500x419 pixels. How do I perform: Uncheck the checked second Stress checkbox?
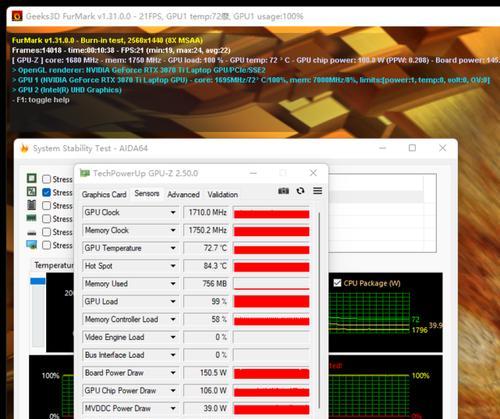(47, 192)
